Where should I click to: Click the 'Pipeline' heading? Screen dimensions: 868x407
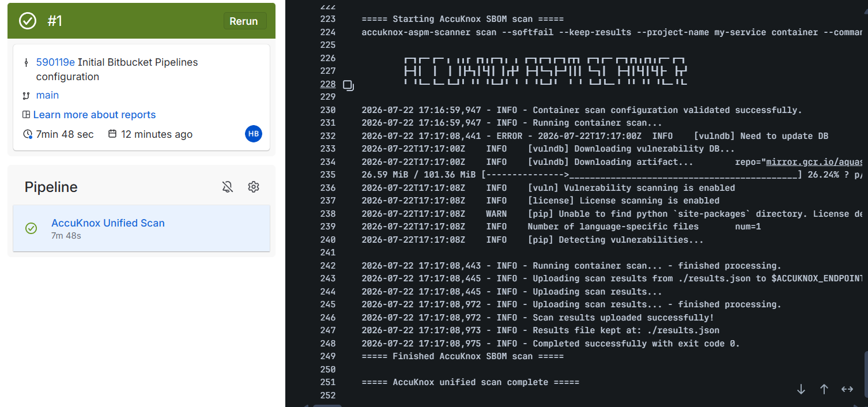[51, 187]
